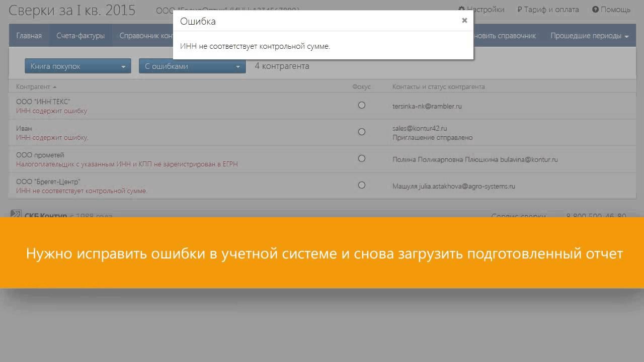
Task: Click contractor name ООО прометей
Action: click(40, 155)
